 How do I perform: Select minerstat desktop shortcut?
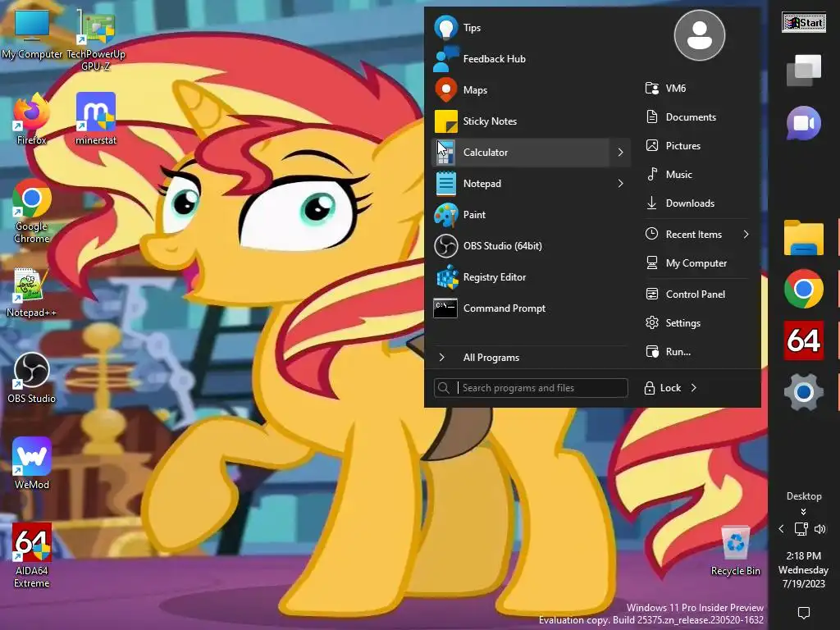pos(96,119)
